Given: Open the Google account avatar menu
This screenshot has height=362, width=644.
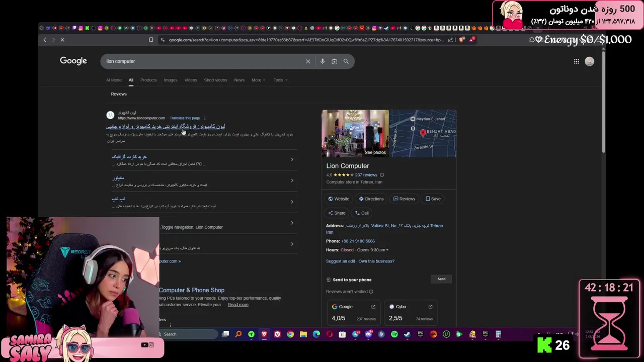Looking at the screenshot, I should [x=590, y=61].
